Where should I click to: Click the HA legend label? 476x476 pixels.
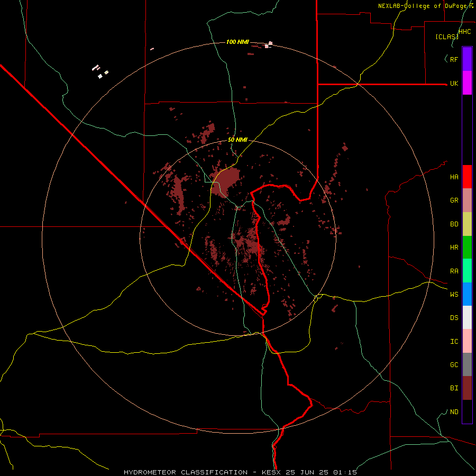(454, 177)
